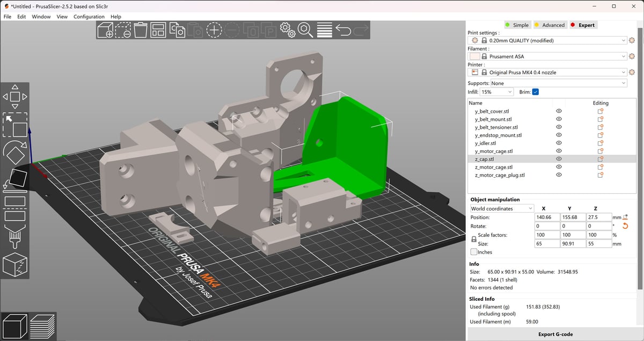Click the Delete all trash icon
The image size is (644, 341).
click(x=141, y=30)
